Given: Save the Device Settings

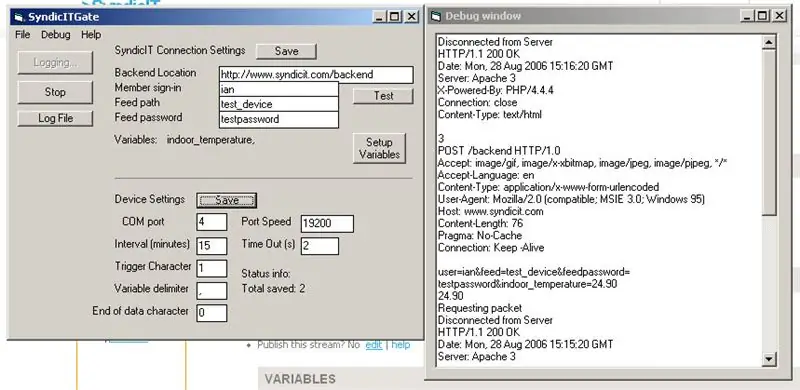Looking at the screenshot, I should (227, 200).
